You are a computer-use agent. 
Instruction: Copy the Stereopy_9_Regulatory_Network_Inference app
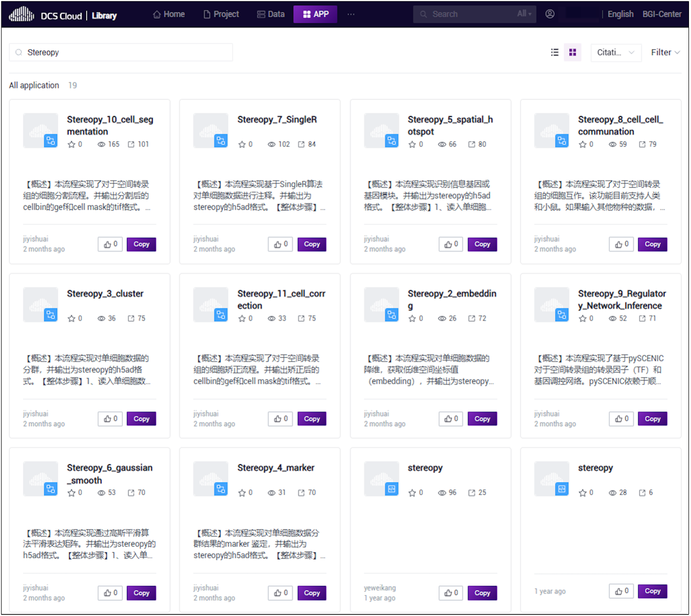[653, 419]
